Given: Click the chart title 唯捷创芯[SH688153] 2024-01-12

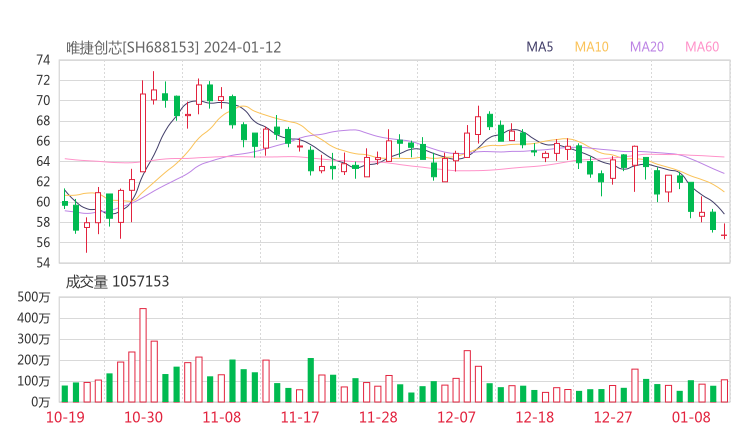Looking at the screenshot, I should click(x=174, y=48).
